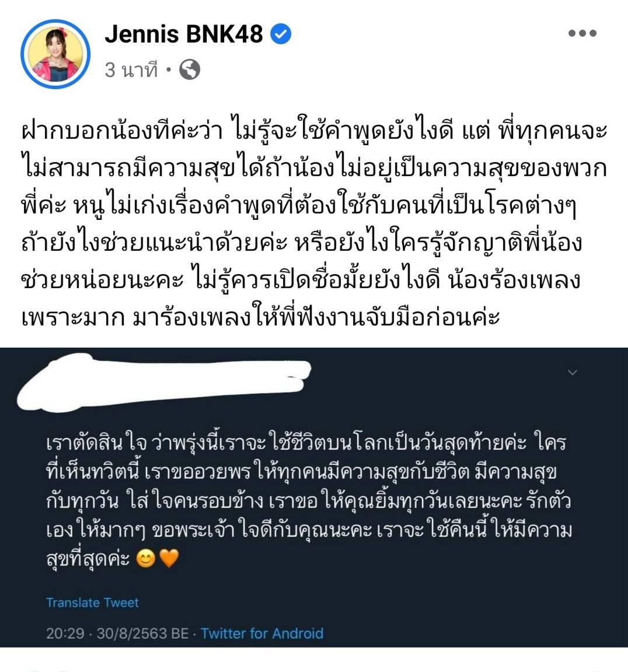Screen dimensions: 628x672
Task: Click the 20:29 tweet time
Action: click(65, 633)
